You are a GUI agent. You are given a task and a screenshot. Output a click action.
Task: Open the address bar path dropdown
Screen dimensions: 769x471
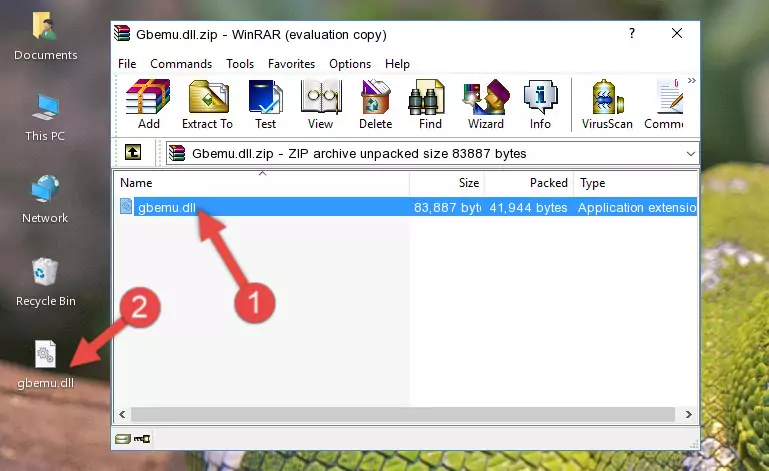point(691,154)
